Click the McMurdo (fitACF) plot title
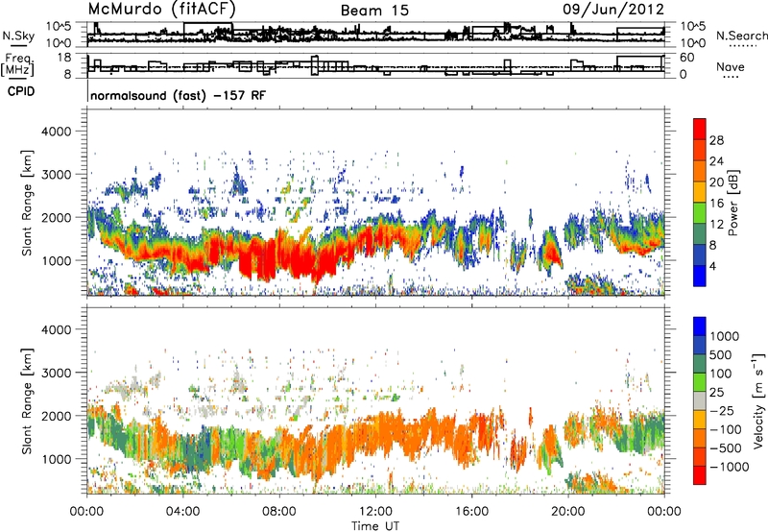Screen dimensions: 768x532 pyautogui.click(x=162, y=9)
